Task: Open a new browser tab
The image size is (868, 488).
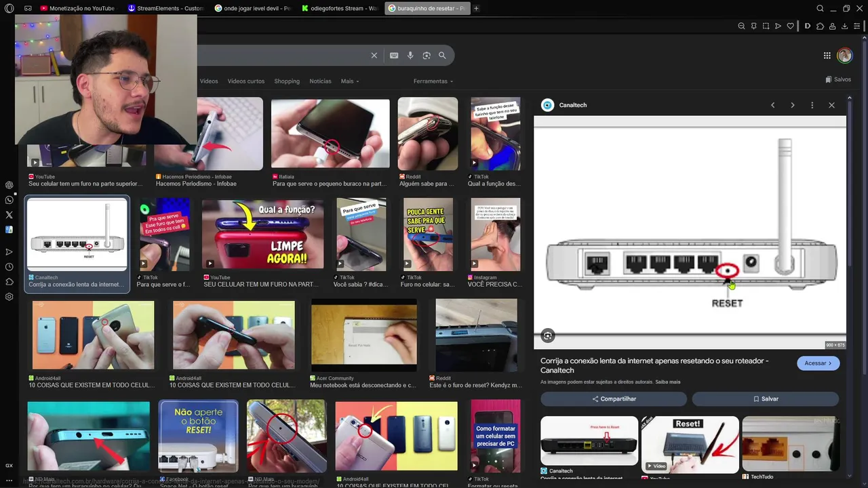Action: (x=476, y=9)
